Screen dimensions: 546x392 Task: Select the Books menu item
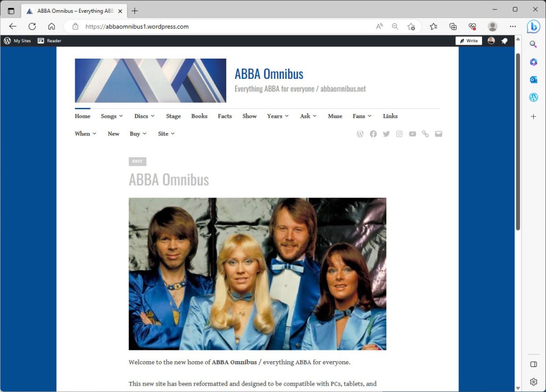point(199,116)
